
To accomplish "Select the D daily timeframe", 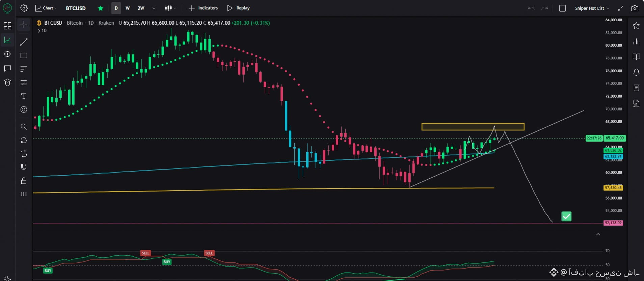I will click(116, 8).
